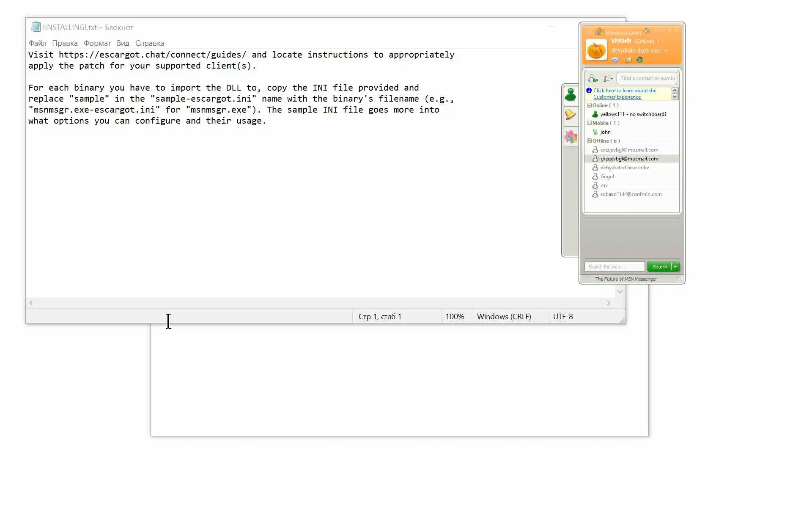The height and width of the screenshot is (508, 812).
Task: Open the yellow folder sharing icon
Action: [628, 60]
